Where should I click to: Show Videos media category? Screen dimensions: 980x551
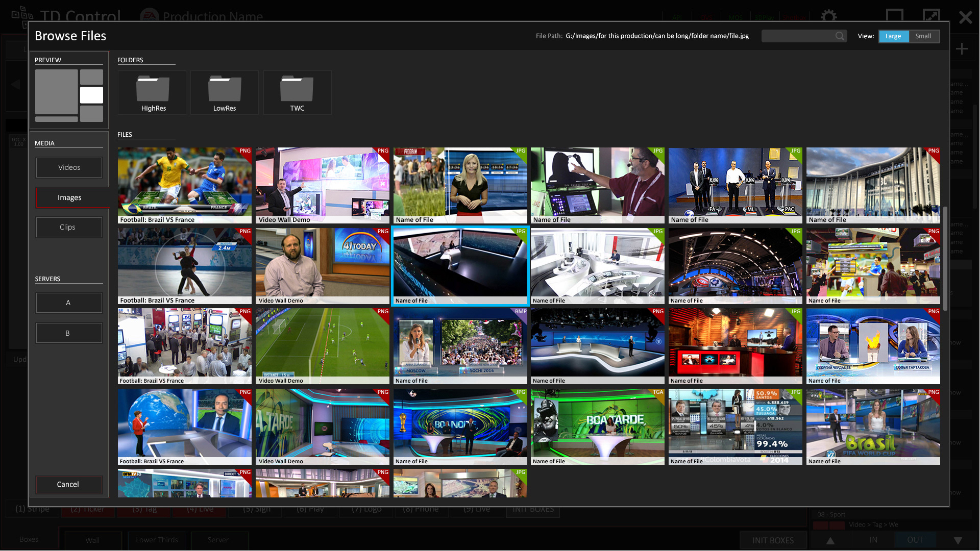coord(69,167)
